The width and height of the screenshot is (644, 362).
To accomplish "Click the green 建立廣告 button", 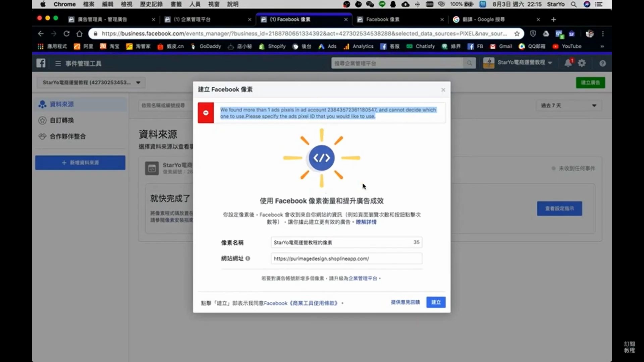I will pyautogui.click(x=590, y=82).
